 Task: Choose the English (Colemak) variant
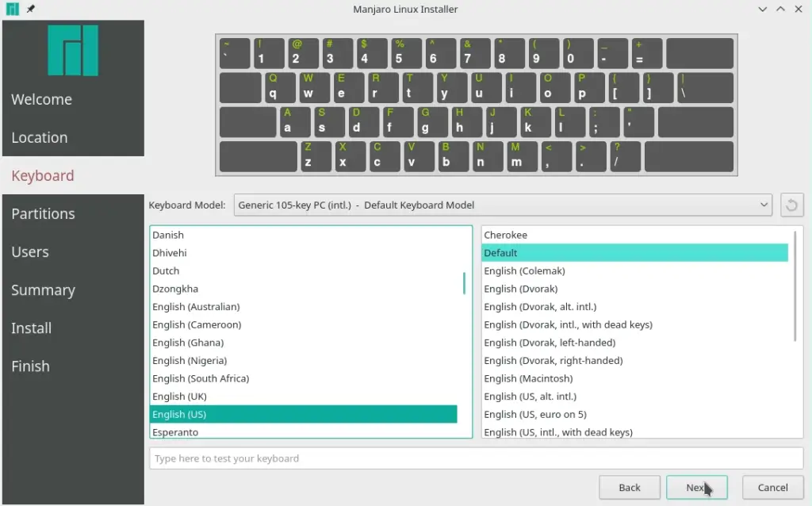point(635,271)
